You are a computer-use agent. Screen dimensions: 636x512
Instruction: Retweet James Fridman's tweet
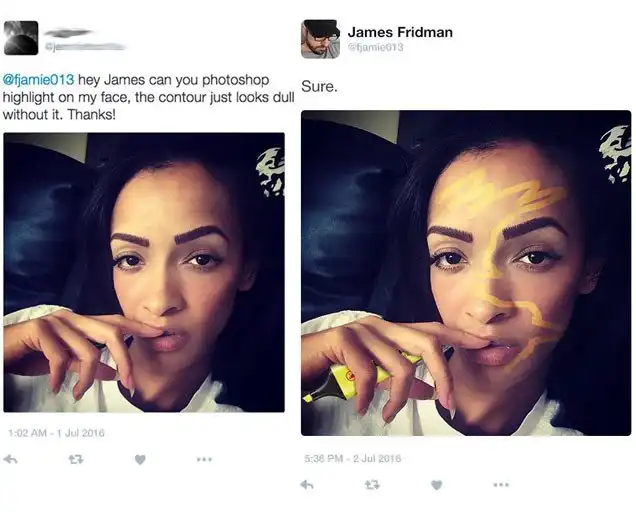coord(372,484)
